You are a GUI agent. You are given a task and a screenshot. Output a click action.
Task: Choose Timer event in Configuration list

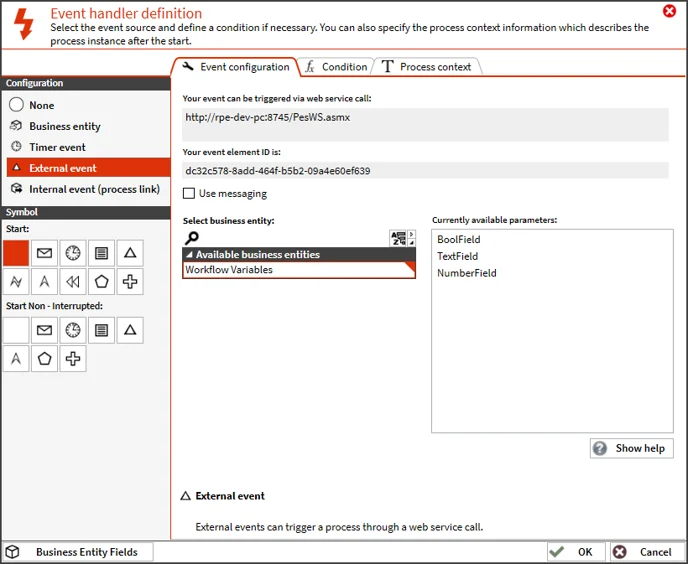pos(57,147)
